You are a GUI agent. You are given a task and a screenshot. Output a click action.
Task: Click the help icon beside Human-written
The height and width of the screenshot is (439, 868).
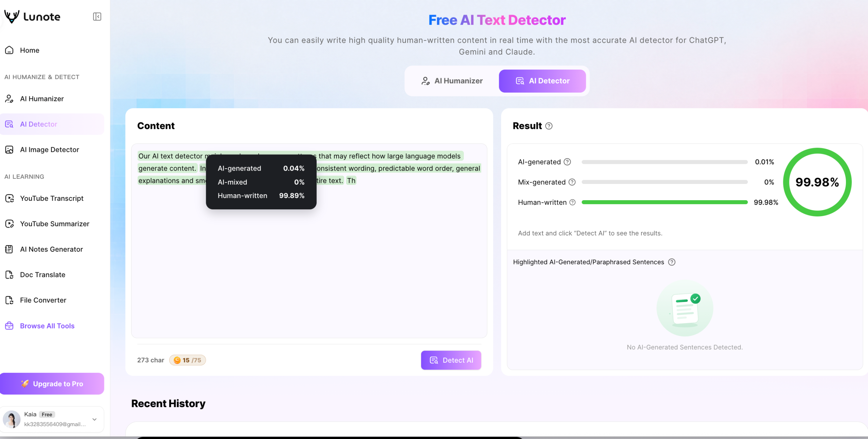coord(572,203)
